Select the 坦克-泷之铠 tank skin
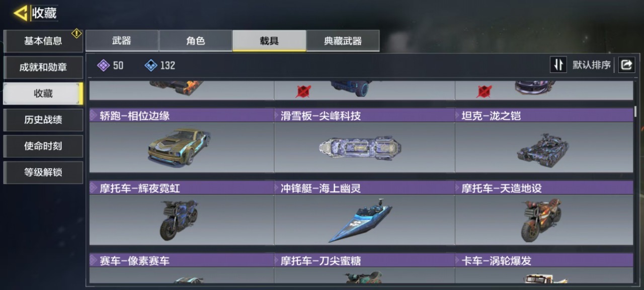The height and width of the screenshot is (290, 644). (544, 148)
